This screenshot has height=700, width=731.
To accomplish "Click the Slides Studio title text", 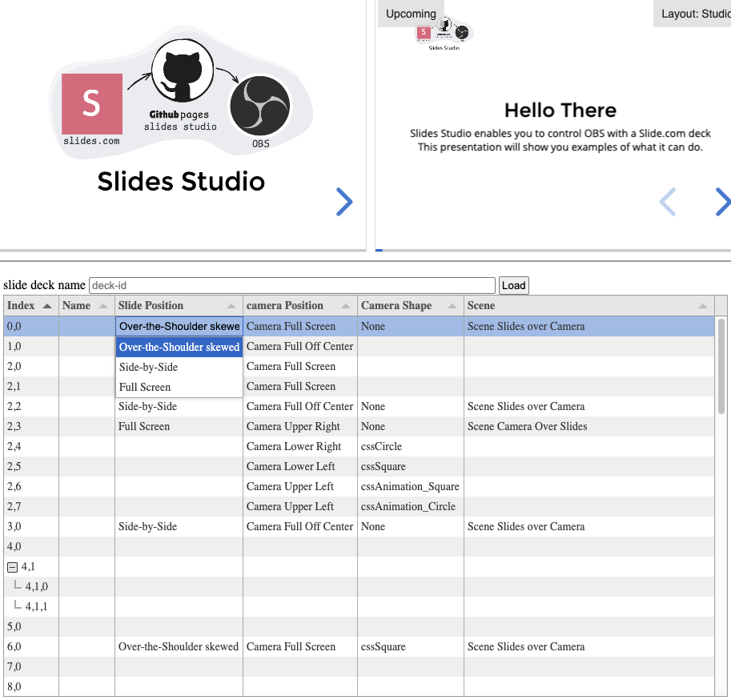I will tap(181, 182).
